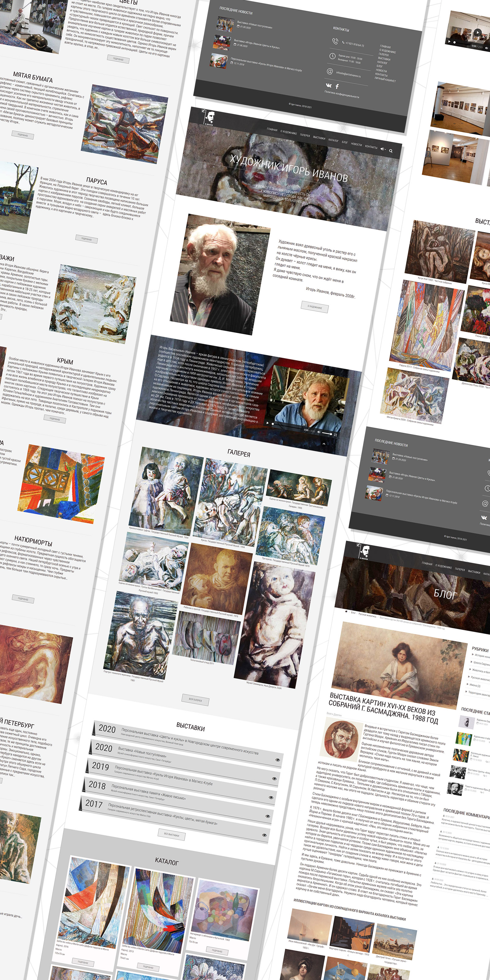Open the Паруса 2017г painting thumbnail
Viewport: 490px width, 980px height.
click(x=427, y=325)
